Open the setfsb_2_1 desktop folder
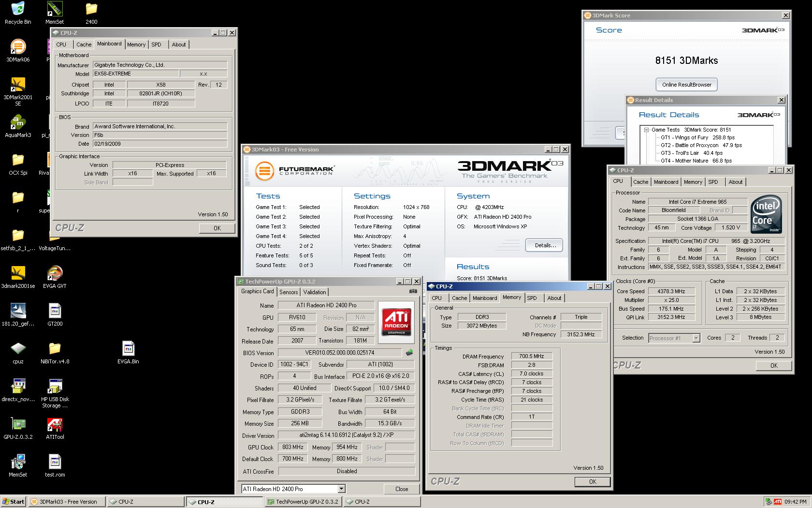Image resolution: width=812 pixels, height=508 pixels. pyautogui.click(x=18, y=239)
